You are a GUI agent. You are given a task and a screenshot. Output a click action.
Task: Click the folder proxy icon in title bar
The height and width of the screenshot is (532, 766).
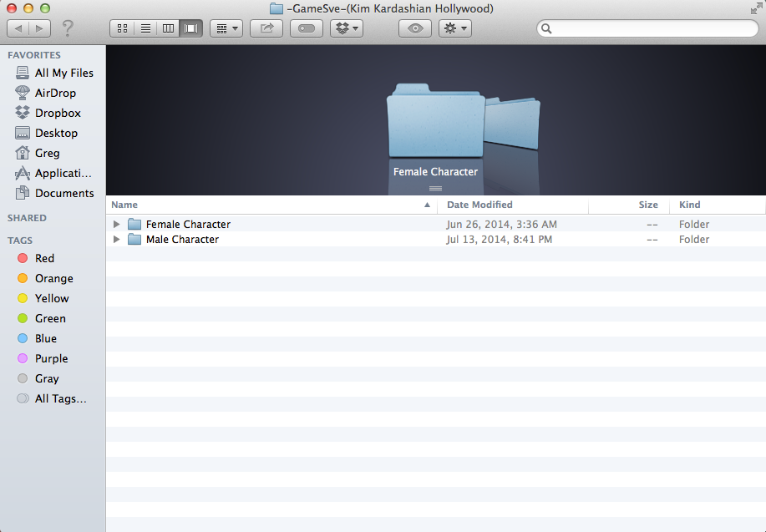(x=276, y=8)
